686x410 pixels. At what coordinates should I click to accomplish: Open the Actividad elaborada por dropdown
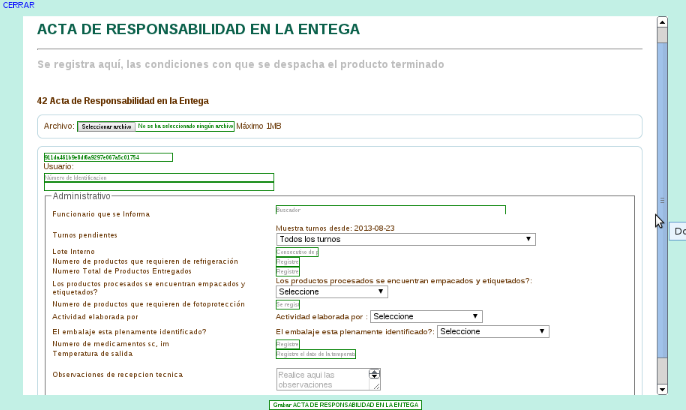point(426,316)
